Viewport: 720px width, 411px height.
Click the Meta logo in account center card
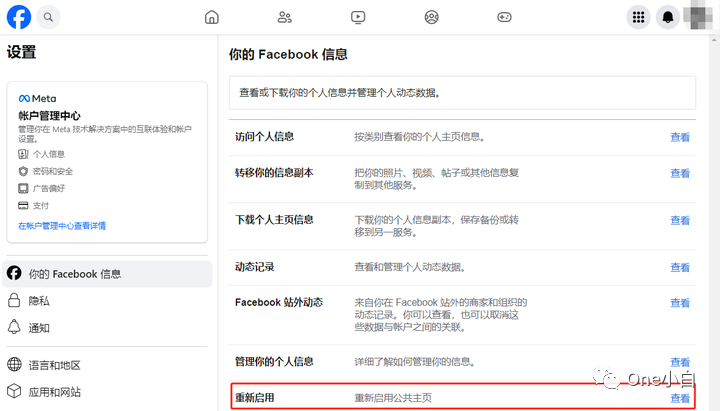coord(37,98)
